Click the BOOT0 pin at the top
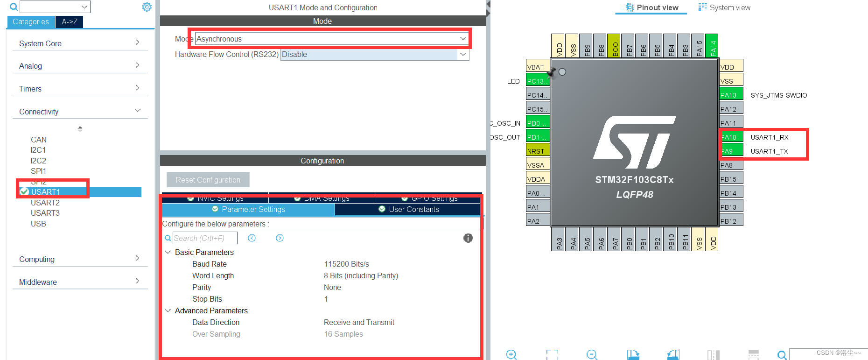This screenshot has width=868, height=360. [614, 46]
